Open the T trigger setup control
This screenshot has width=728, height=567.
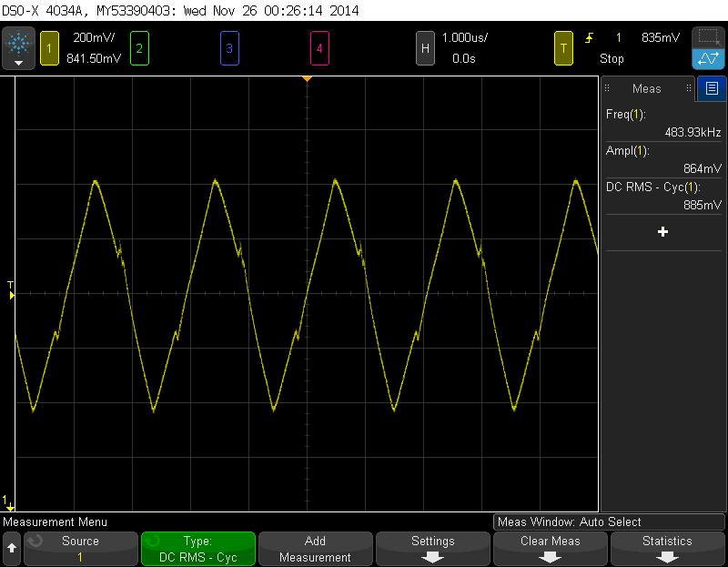pos(561,47)
